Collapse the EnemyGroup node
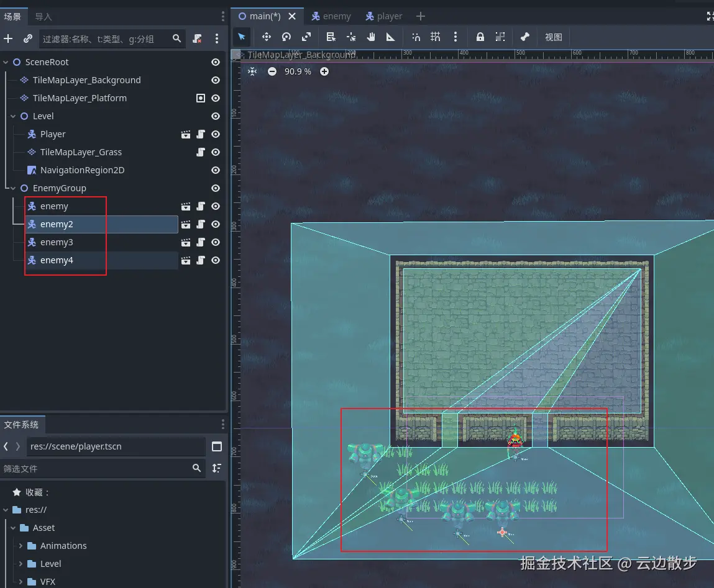Image resolution: width=714 pixels, height=588 pixels. click(13, 188)
